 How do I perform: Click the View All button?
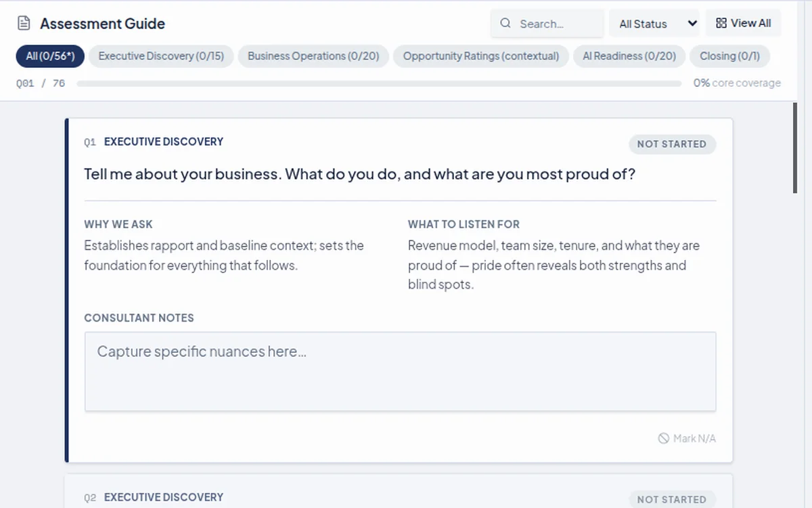(x=743, y=23)
